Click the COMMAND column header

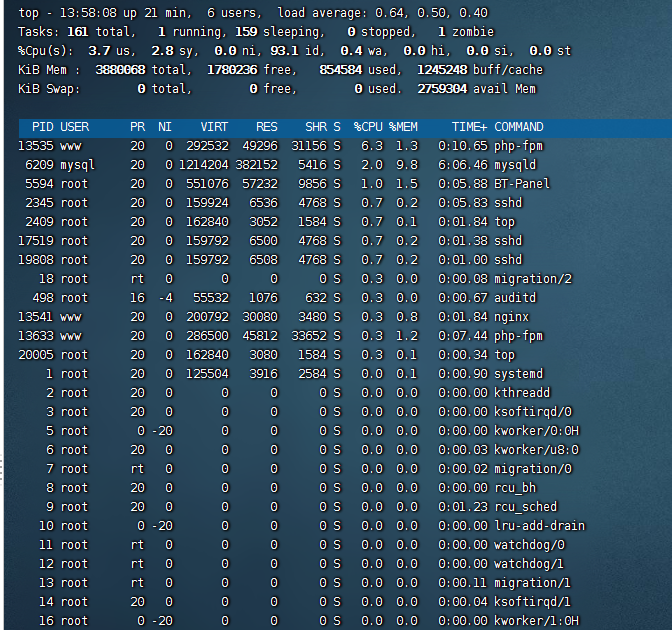point(519,127)
